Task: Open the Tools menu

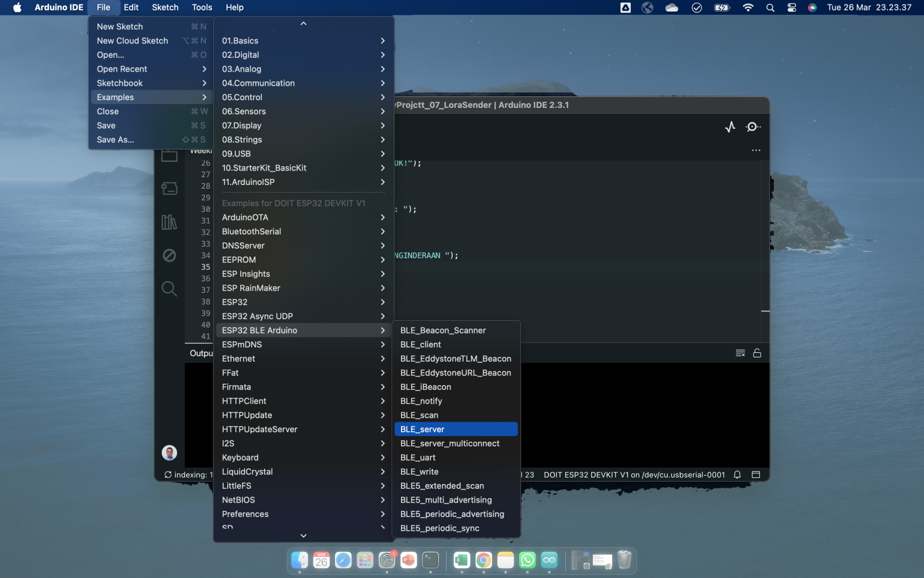Action: [x=202, y=8]
